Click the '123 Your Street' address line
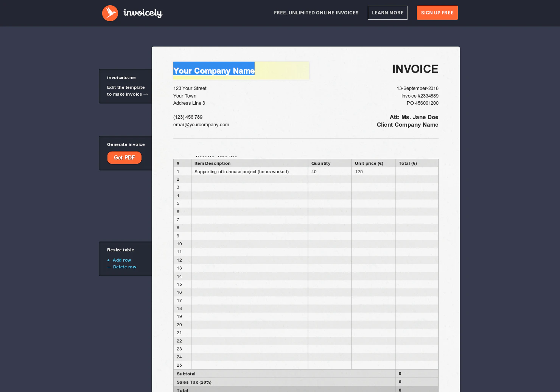The width and height of the screenshot is (560, 392). click(190, 88)
